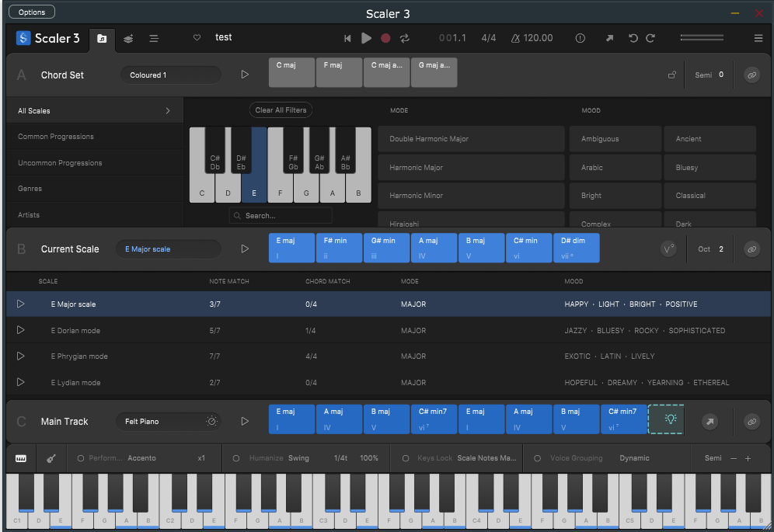774x532 pixels.
Task: Toggle the link icon in Current Scale row
Action: 751,249
